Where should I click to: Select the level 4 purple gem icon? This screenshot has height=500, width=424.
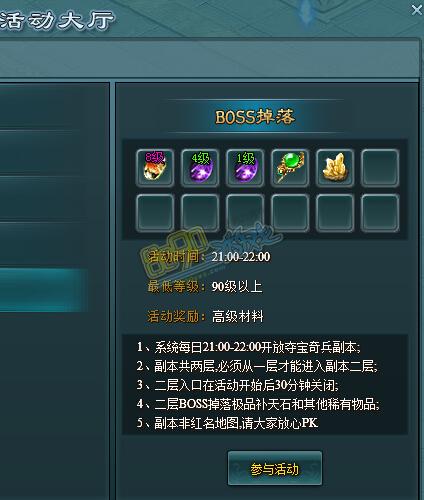click(200, 168)
